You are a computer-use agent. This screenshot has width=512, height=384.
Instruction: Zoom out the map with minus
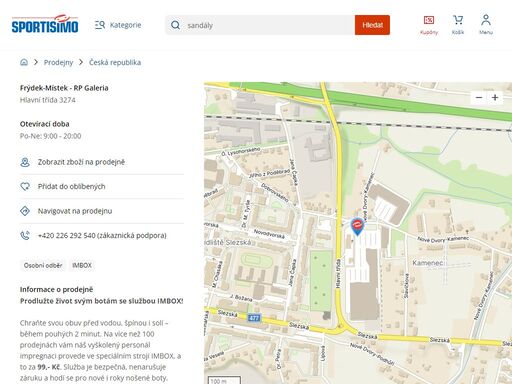(479, 97)
